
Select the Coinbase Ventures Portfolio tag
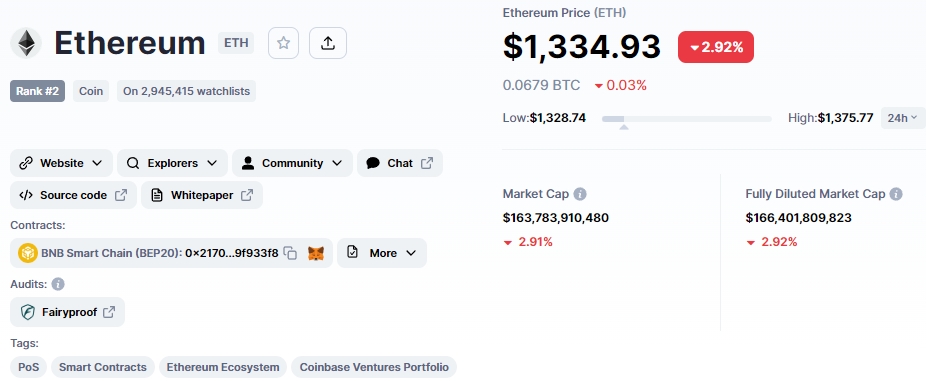(374, 367)
